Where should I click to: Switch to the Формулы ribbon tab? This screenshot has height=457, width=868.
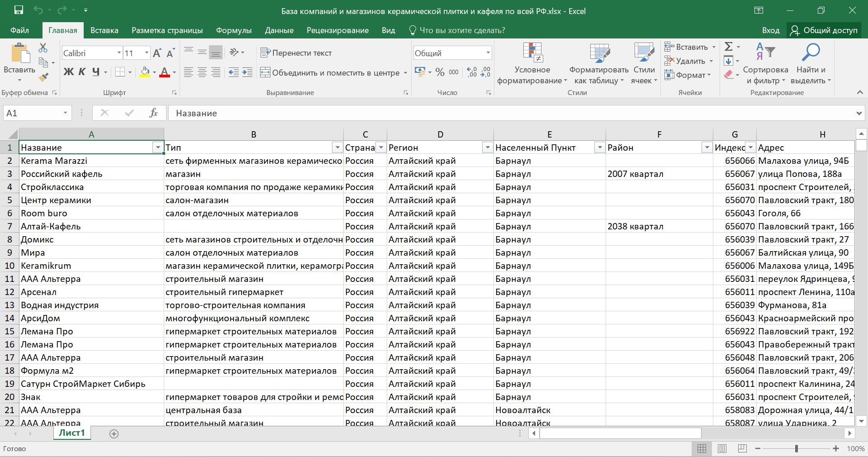233,30
